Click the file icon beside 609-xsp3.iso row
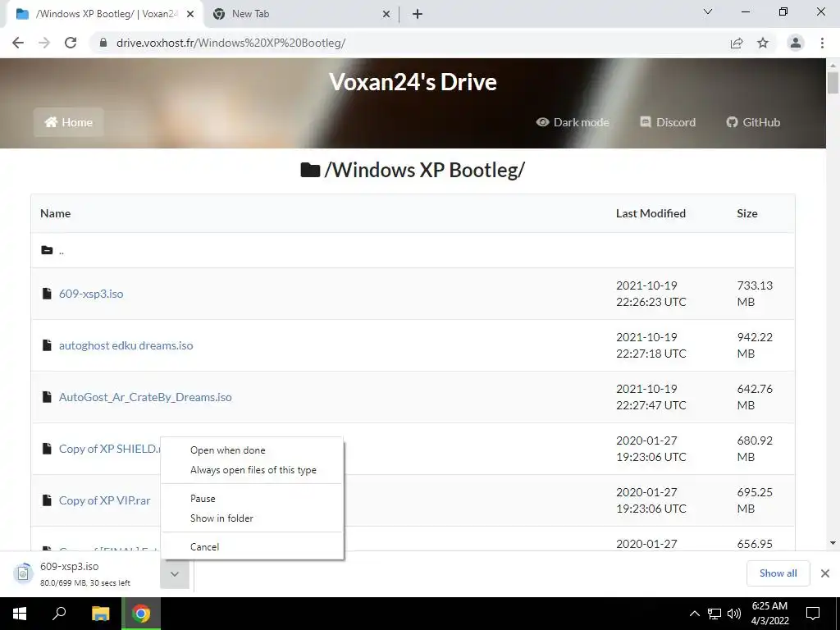 point(47,293)
